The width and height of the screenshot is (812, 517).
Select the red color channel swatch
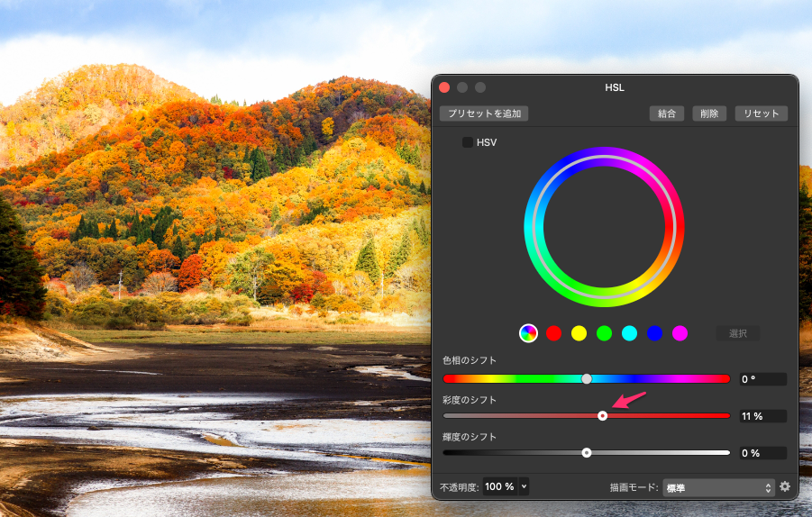[553, 333]
